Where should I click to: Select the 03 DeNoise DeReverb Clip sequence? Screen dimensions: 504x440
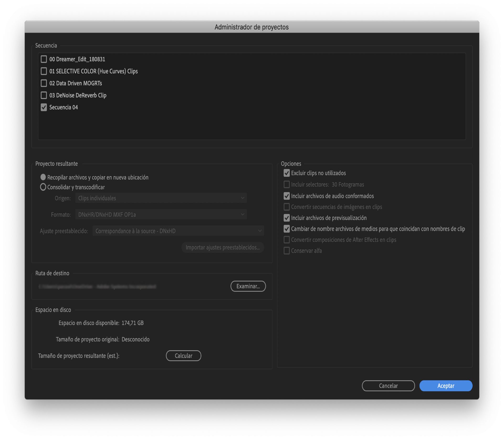(44, 95)
